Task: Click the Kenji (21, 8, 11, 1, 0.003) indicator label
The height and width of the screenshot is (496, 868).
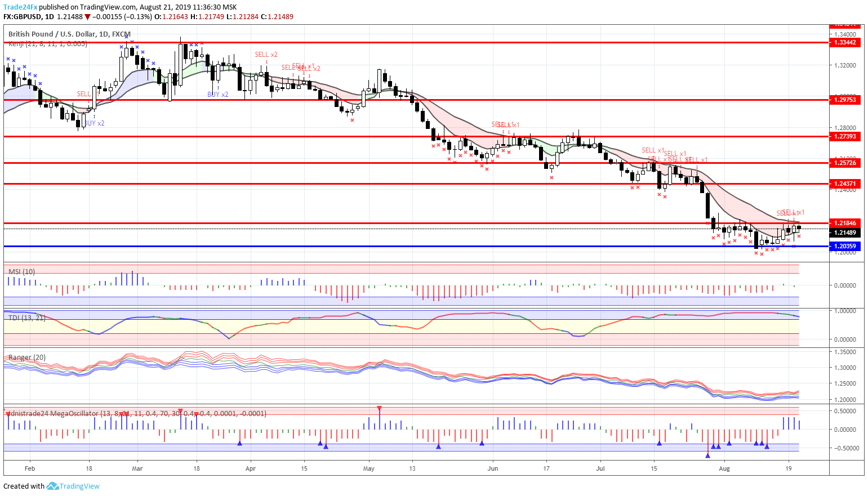Action: pos(48,43)
